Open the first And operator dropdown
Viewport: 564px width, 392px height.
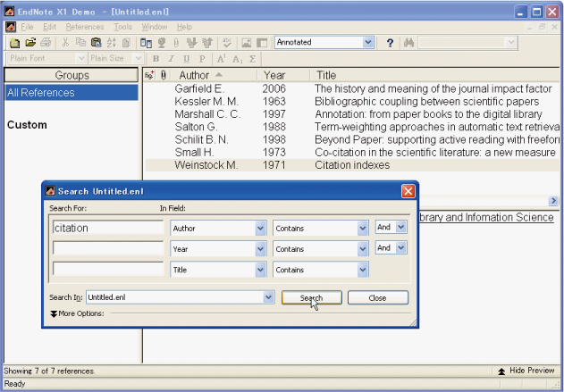400,227
